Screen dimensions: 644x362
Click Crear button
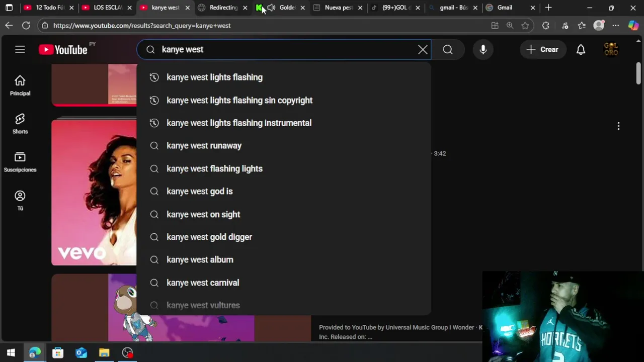pos(542,49)
